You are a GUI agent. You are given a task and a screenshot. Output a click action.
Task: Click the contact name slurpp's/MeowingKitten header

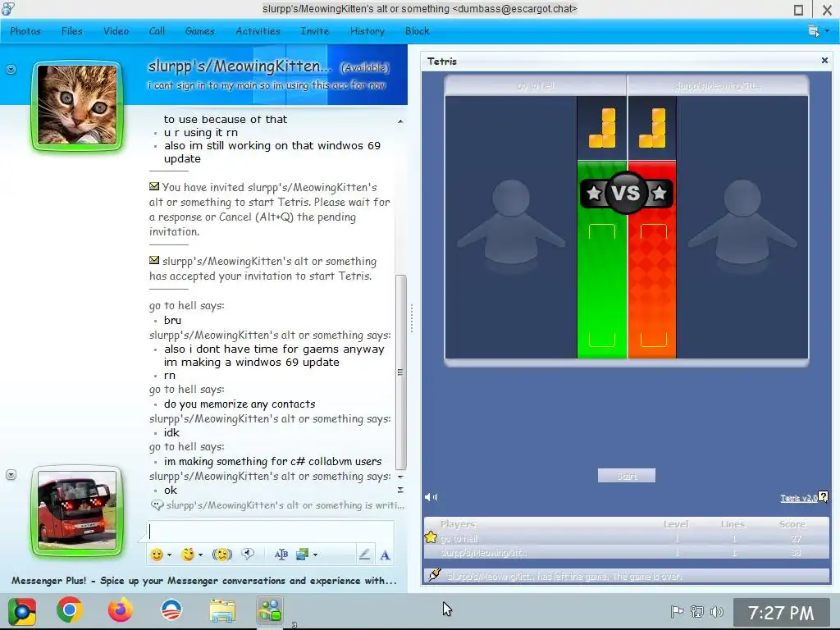coord(240,66)
